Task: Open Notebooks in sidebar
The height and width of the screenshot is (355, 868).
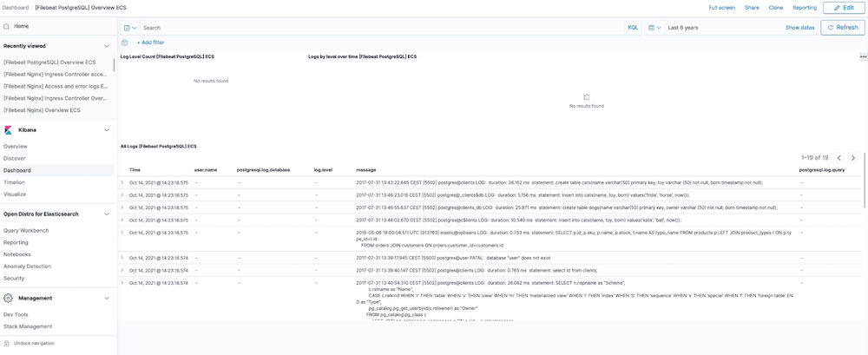Action: [17, 254]
